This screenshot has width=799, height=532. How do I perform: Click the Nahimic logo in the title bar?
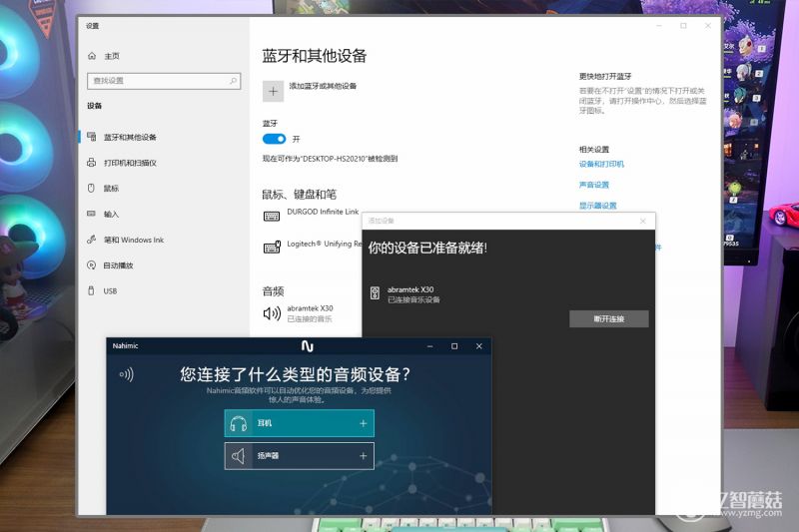pos(308,346)
